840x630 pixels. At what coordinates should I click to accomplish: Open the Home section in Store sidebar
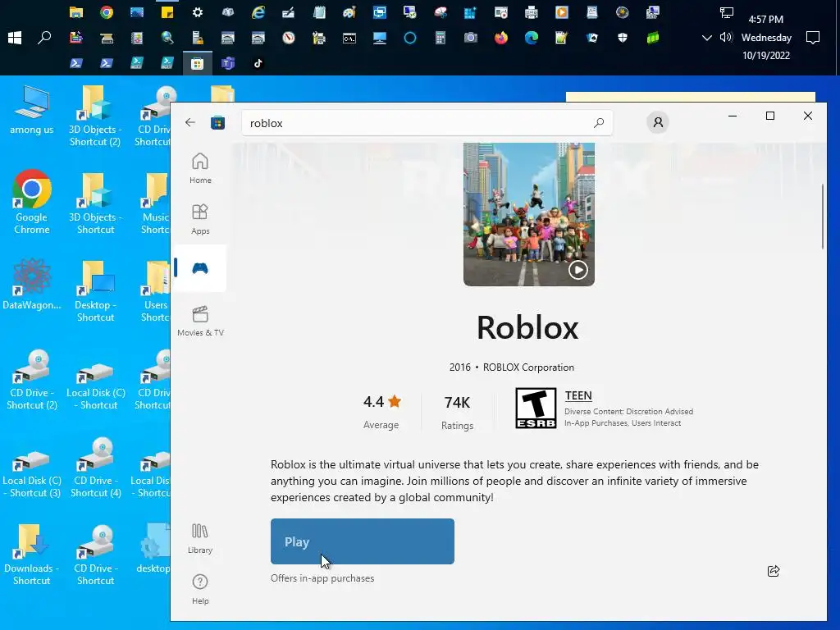pos(200,168)
